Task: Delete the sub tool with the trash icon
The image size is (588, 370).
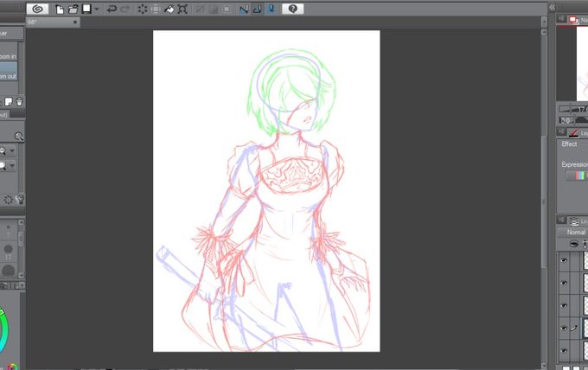Action: pyautogui.click(x=19, y=102)
